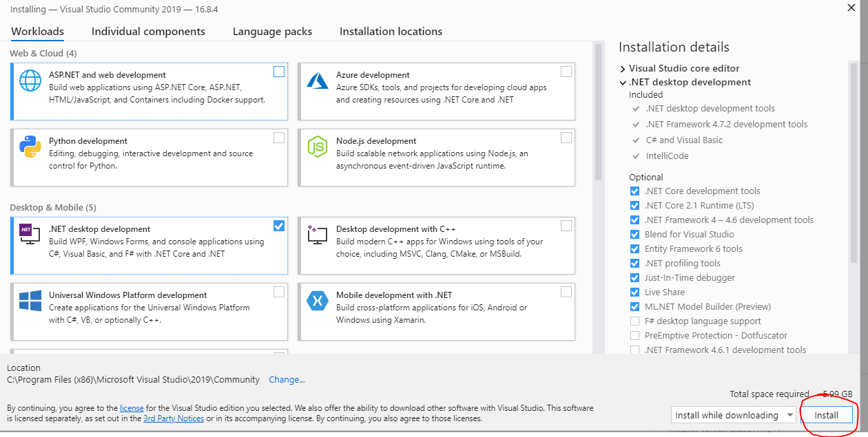Image resolution: width=868 pixels, height=437 pixels.
Task: Check the Azure development workload box
Action: tap(566, 72)
